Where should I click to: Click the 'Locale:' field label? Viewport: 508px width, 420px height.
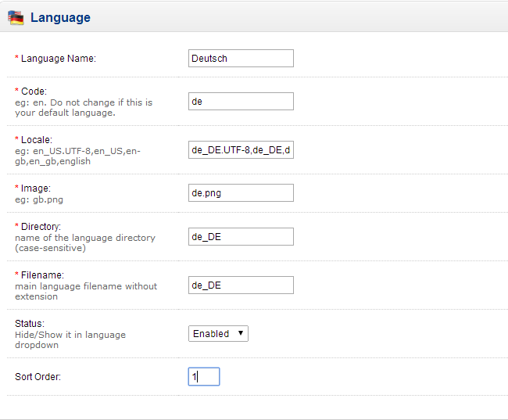[36, 140]
